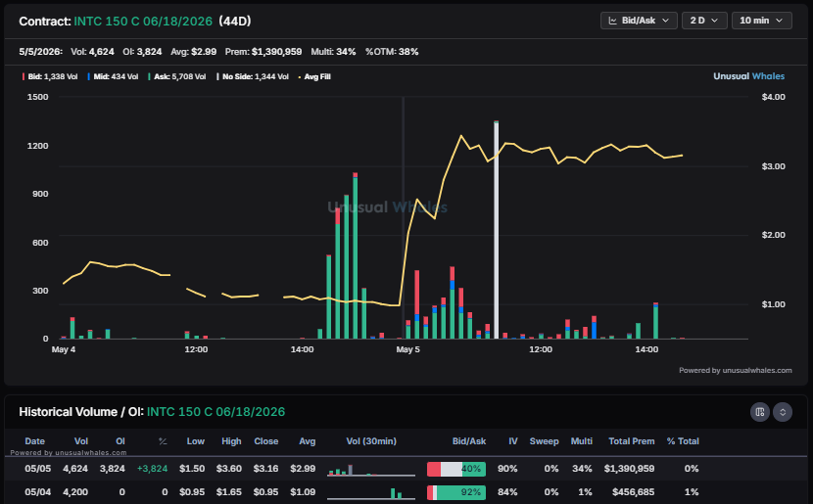
Task: Open the Bid/Ask chart type dropdown
Action: coord(639,21)
